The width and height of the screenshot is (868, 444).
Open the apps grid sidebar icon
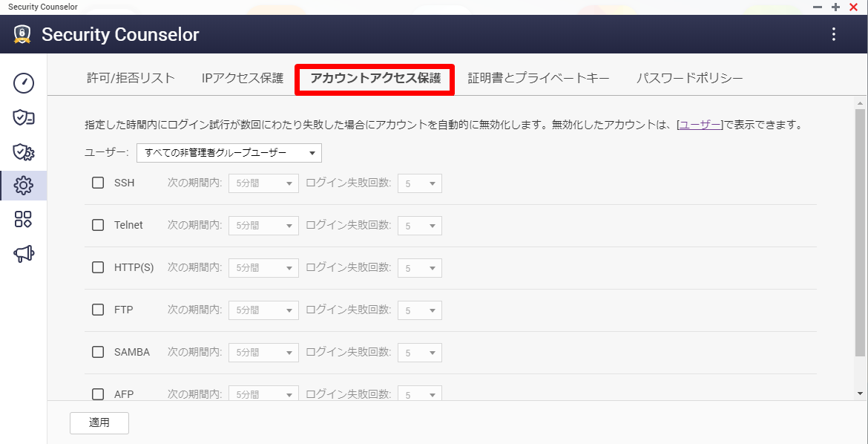[23, 219]
